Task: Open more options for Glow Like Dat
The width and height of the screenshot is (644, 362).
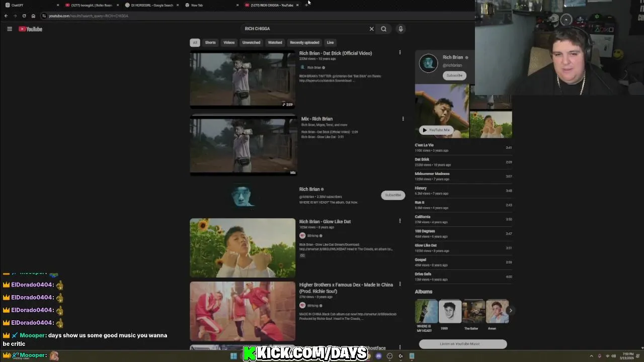Action: (x=400, y=221)
